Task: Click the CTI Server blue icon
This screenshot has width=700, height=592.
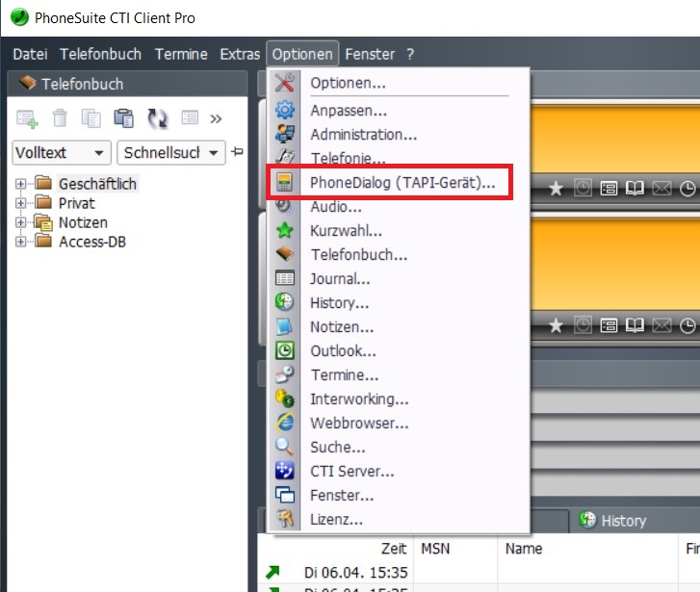Action: point(284,471)
